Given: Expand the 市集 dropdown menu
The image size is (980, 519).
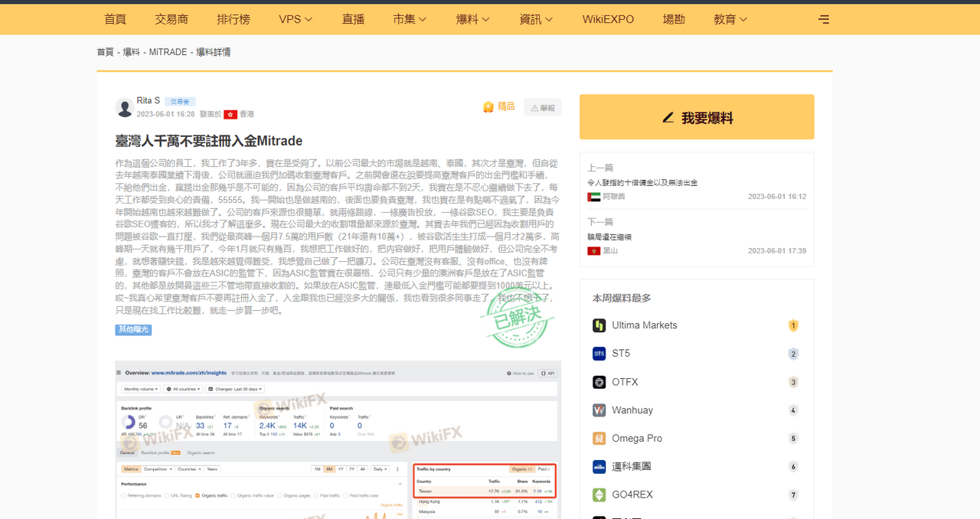Looking at the screenshot, I should point(410,19).
